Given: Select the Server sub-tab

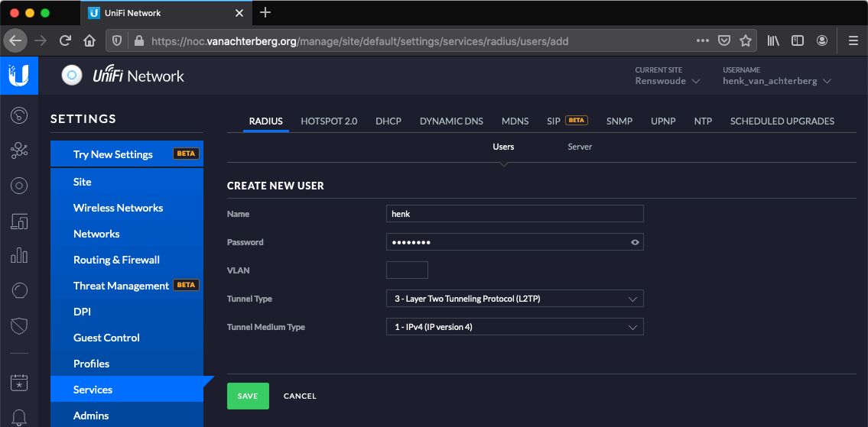Looking at the screenshot, I should [x=580, y=147].
